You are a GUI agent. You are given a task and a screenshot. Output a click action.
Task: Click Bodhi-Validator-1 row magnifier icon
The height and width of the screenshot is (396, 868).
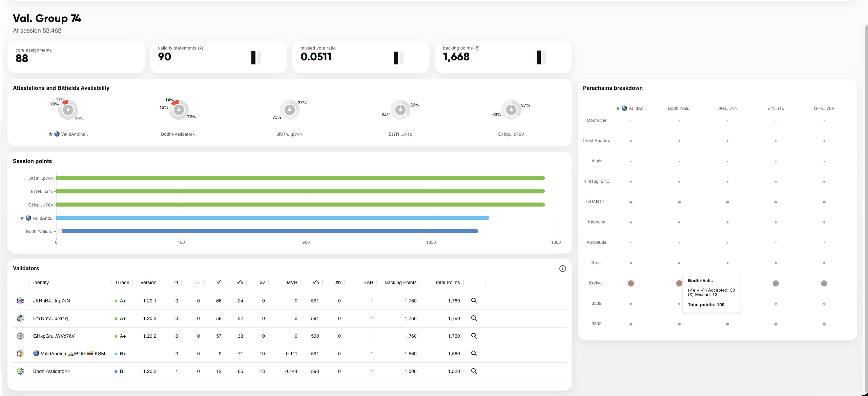tap(474, 371)
